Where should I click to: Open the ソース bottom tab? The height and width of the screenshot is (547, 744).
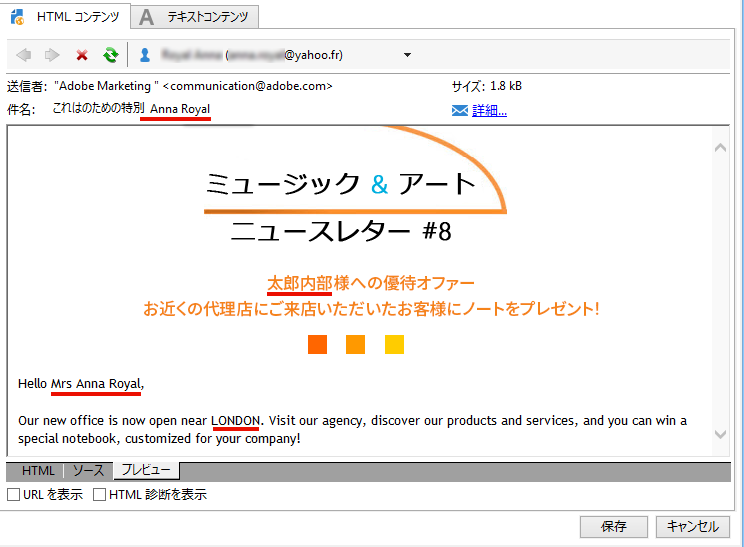(x=88, y=471)
